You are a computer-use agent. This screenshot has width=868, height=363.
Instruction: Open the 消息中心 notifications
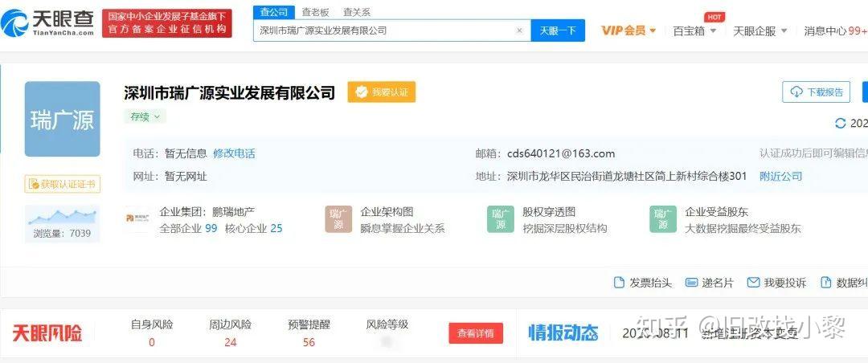(835, 31)
